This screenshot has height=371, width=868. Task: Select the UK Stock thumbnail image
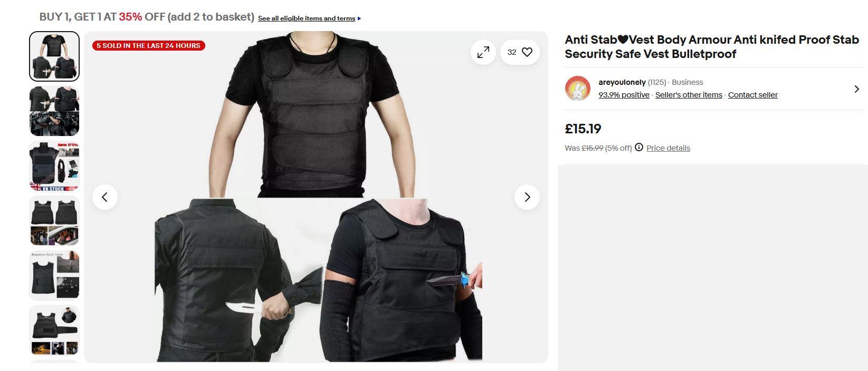54,166
